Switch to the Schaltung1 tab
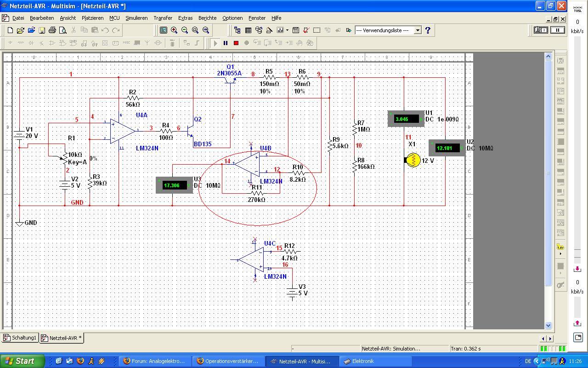The height and width of the screenshot is (368, 588). point(20,338)
